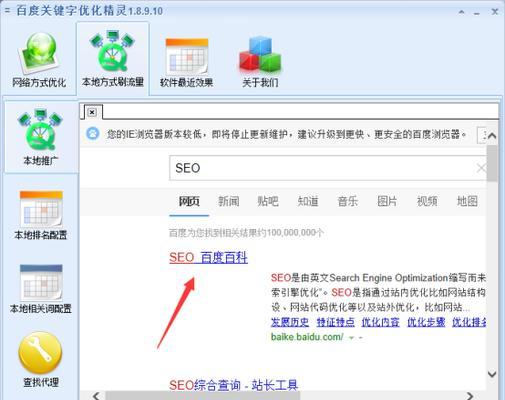Open the SEO_百度百科 result link
Viewport: 505px width, 400px height.
click(208, 257)
